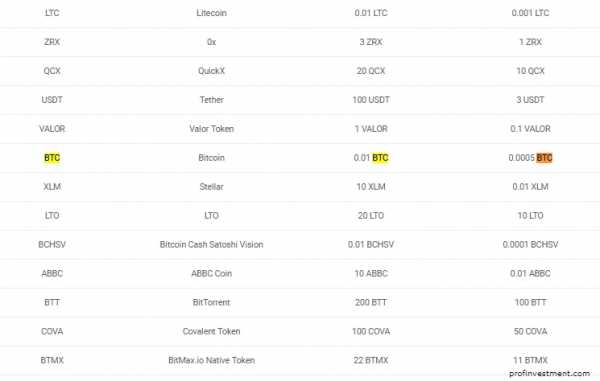
Task: Select the COVA ticker cell
Action: (x=52, y=331)
